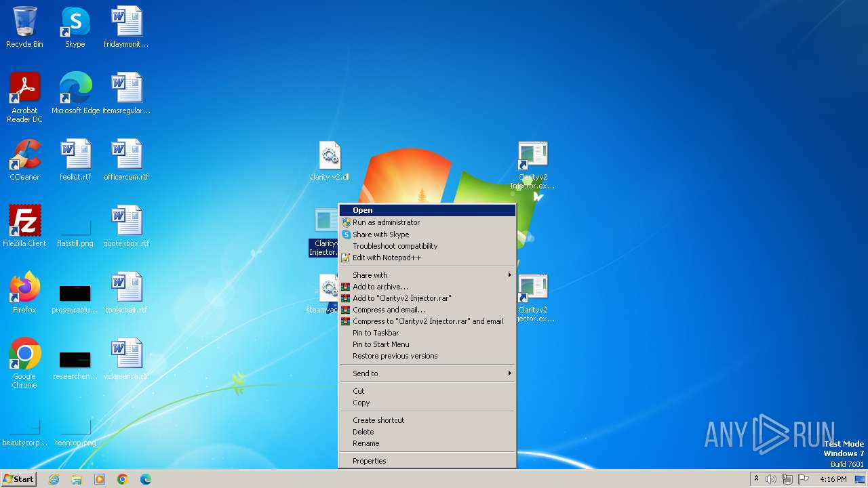Select Add to archive... entry
Image resolution: width=868 pixels, height=488 pixels.
[427, 287]
